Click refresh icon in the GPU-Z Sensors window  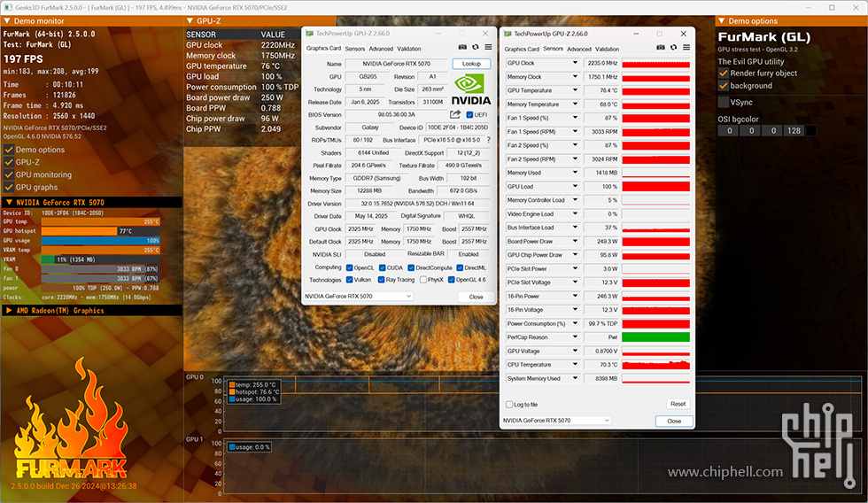click(673, 48)
